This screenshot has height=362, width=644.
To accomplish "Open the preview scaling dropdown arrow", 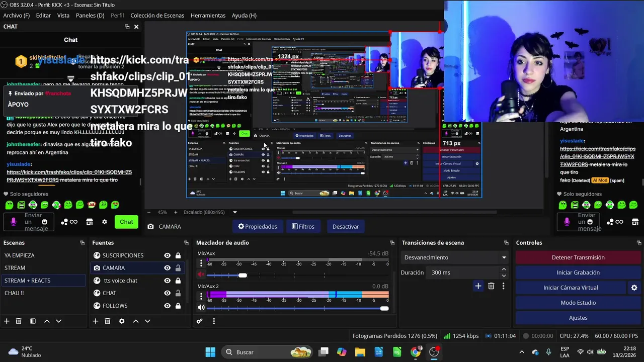I will (234, 212).
